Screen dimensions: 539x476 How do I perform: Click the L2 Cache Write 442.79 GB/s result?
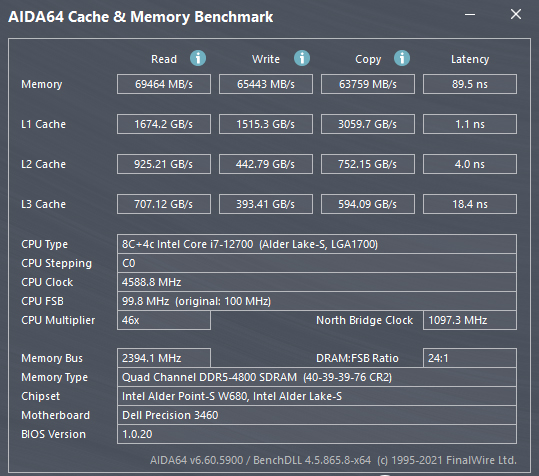[x=266, y=164]
